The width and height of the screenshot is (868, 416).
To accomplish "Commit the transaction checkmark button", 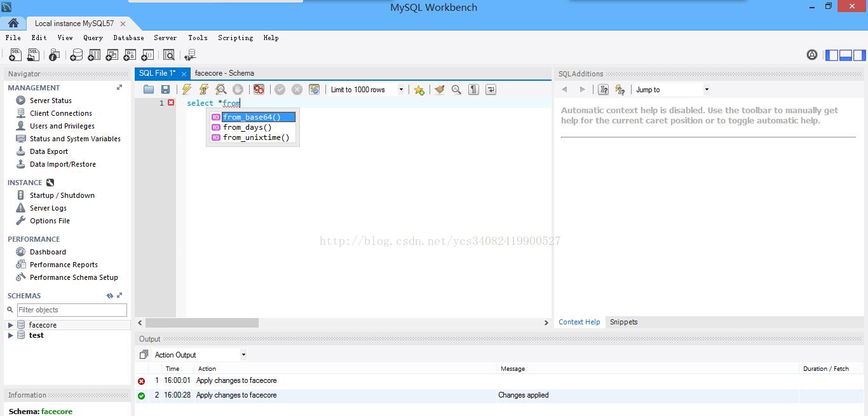I will (280, 90).
